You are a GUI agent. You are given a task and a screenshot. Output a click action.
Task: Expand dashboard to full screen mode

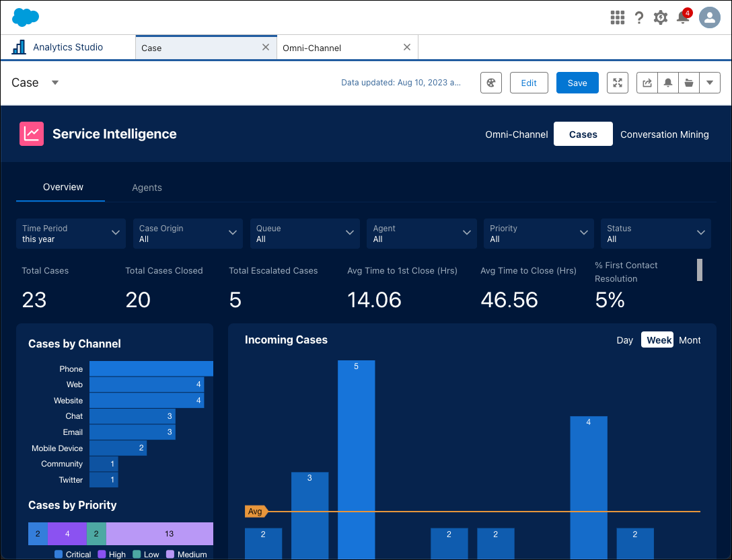click(x=617, y=82)
